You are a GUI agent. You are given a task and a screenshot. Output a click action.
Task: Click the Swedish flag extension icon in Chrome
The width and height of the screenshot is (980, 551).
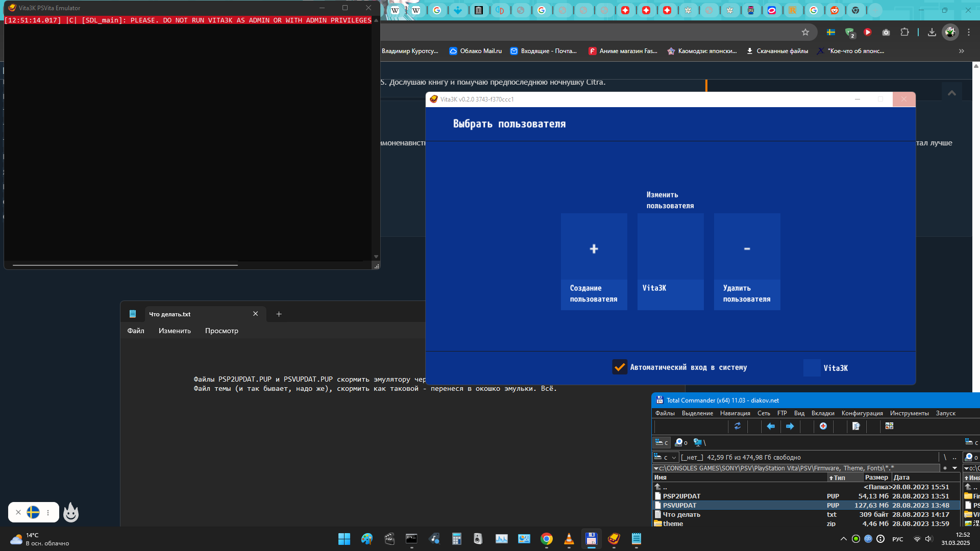(831, 32)
